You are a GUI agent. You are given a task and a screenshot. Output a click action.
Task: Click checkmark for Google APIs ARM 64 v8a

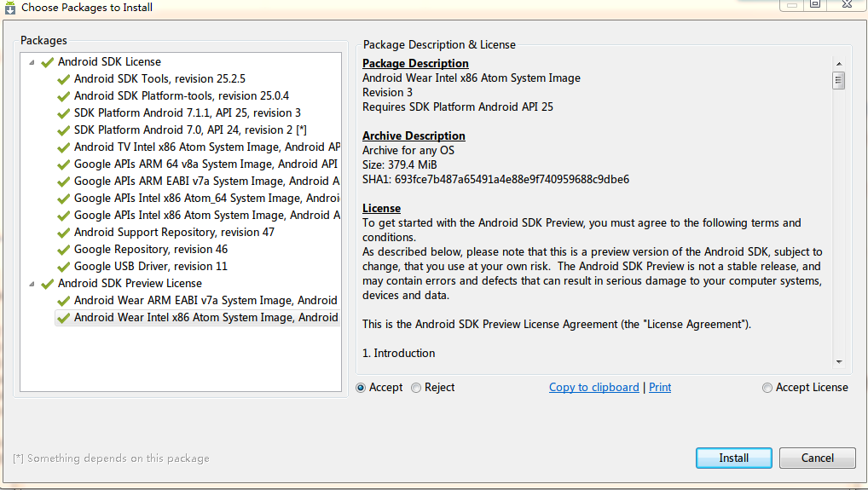pos(64,164)
